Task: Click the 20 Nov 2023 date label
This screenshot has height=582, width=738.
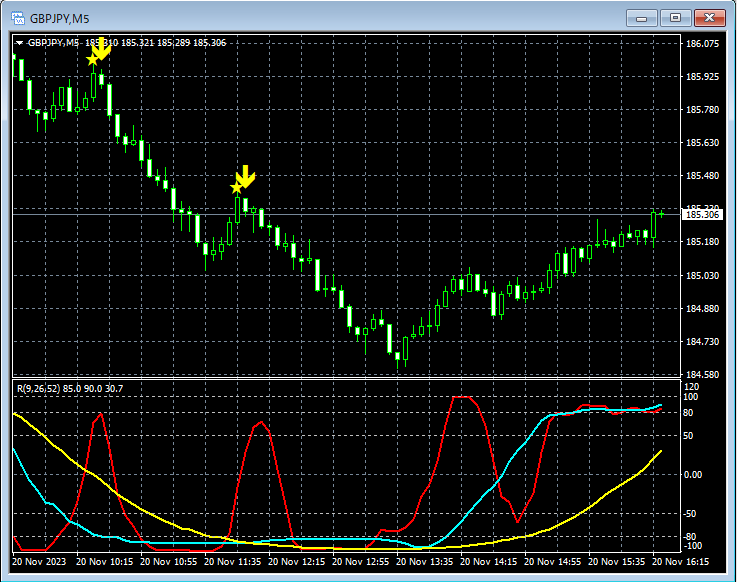Action: point(39,561)
